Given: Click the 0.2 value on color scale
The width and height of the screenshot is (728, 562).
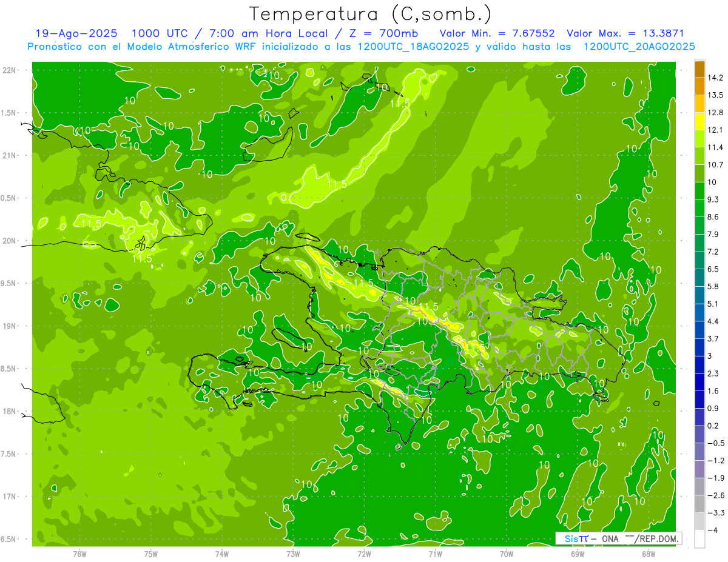Looking at the screenshot, I should [x=713, y=426].
